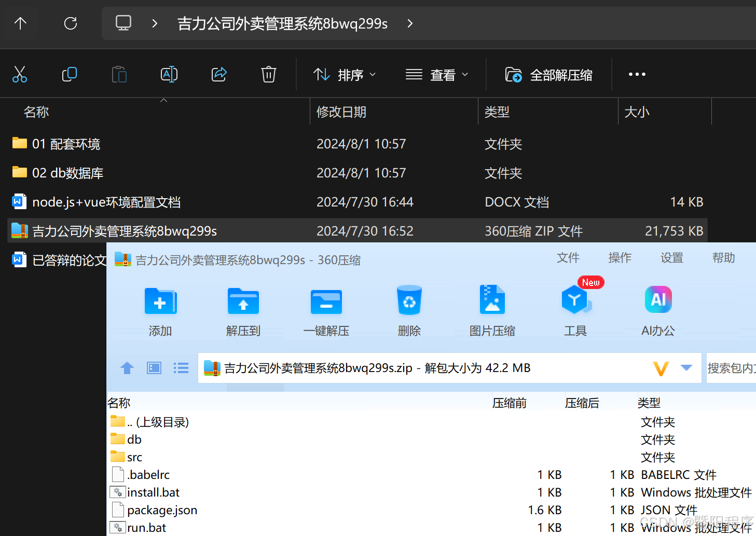Click the Up arrow in Explorer navigation

point(20,23)
